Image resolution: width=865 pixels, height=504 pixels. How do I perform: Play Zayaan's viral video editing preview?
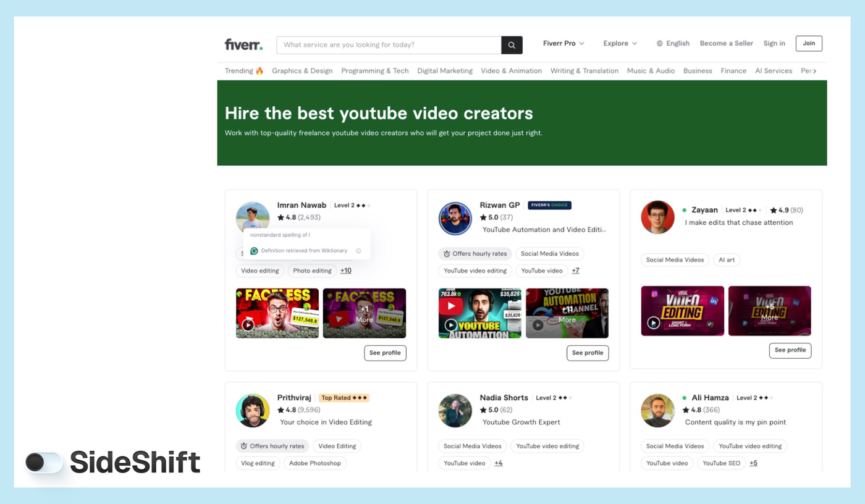tap(653, 322)
